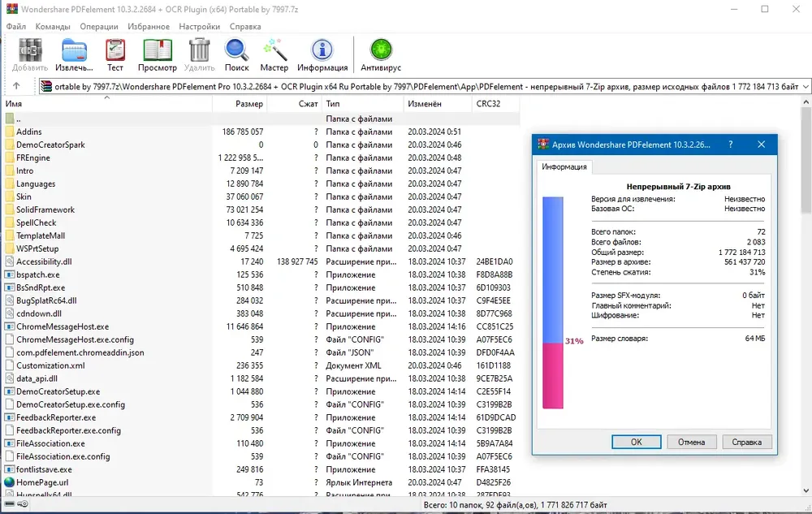Screen dimensions: 812x514
Task: Click the vertical scrollbar down arrow
Action: tap(806, 490)
